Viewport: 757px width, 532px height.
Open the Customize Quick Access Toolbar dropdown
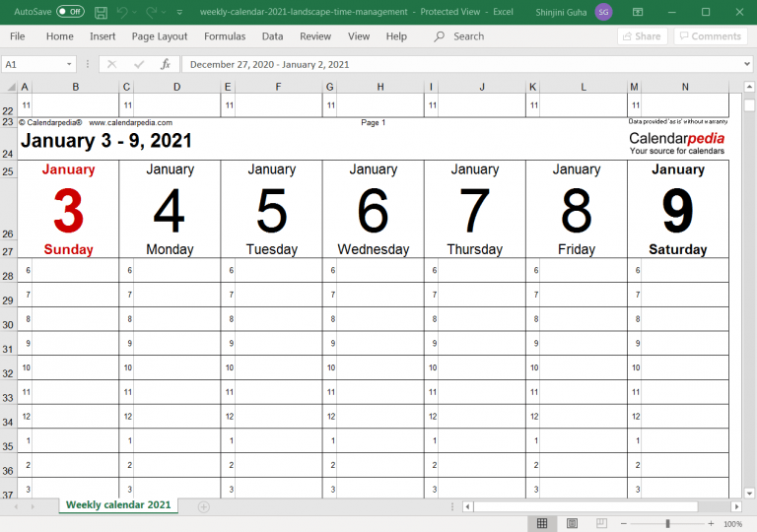pos(179,12)
